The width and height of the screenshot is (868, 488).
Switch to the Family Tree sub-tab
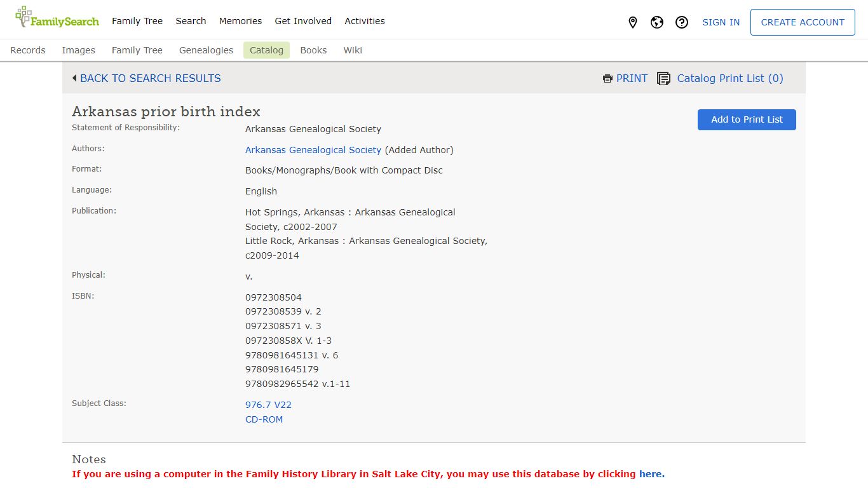tap(137, 50)
